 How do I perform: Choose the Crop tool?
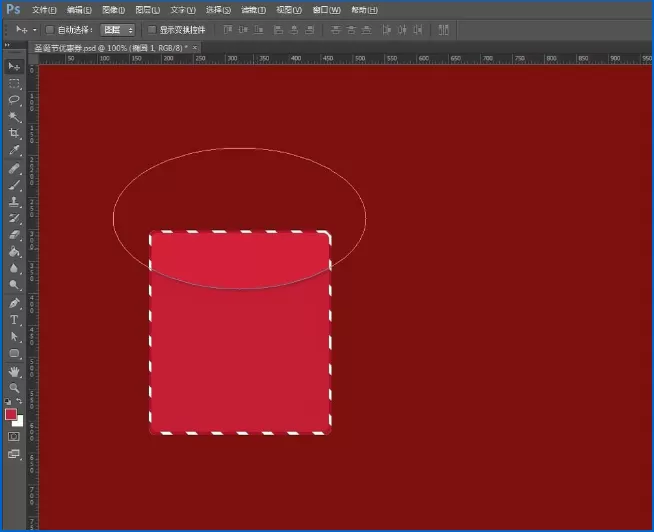click(14, 134)
